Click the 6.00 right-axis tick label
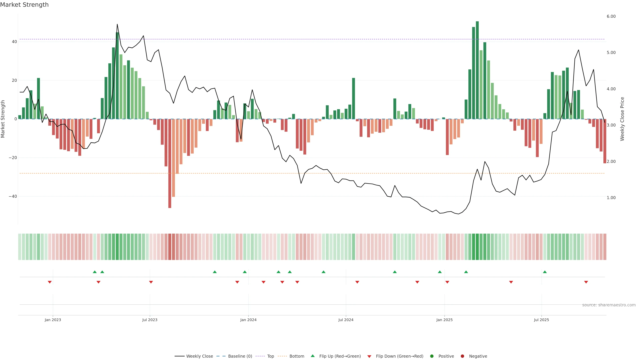Viewport: 644px width, 362px height. tap(611, 16)
